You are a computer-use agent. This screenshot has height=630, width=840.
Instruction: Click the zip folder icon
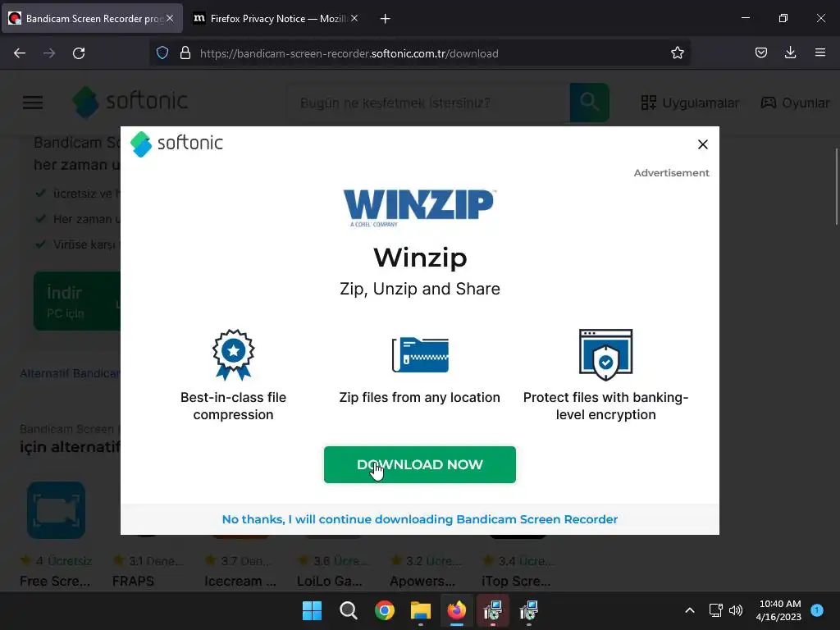click(x=420, y=354)
